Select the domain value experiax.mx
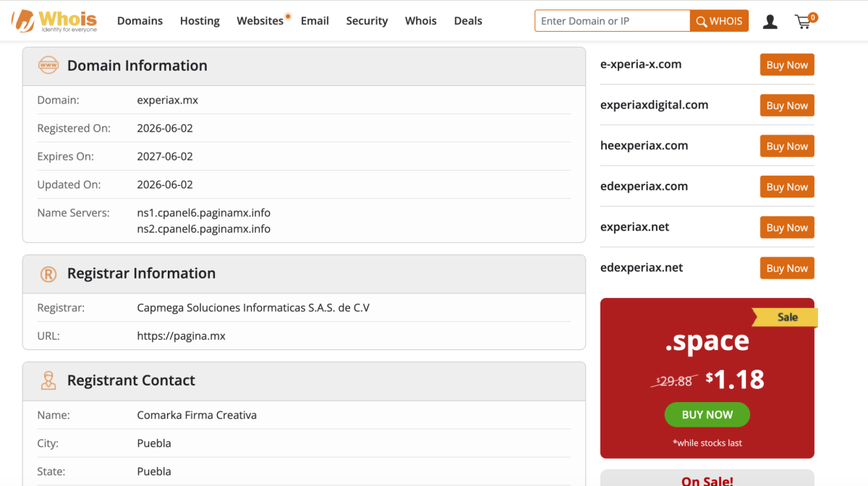The height and width of the screenshot is (486, 868). (167, 101)
